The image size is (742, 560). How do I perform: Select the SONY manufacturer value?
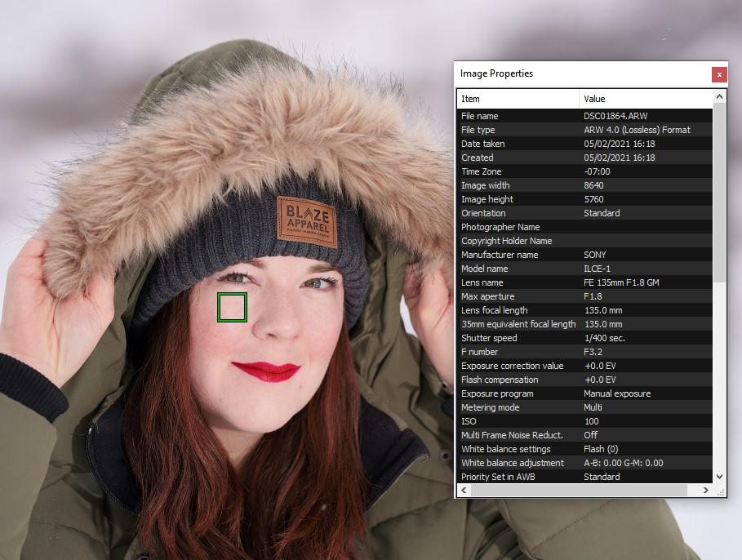pyautogui.click(x=595, y=255)
